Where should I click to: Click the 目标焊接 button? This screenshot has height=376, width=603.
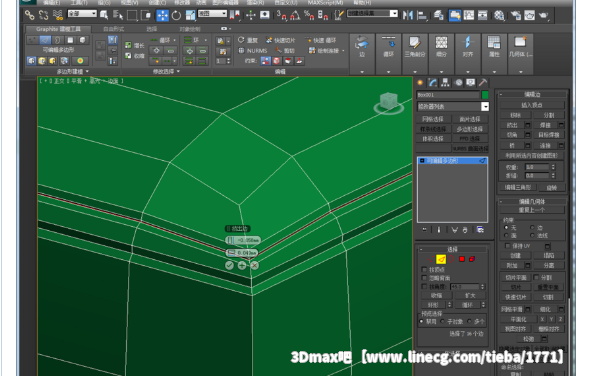[x=548, y=135]
